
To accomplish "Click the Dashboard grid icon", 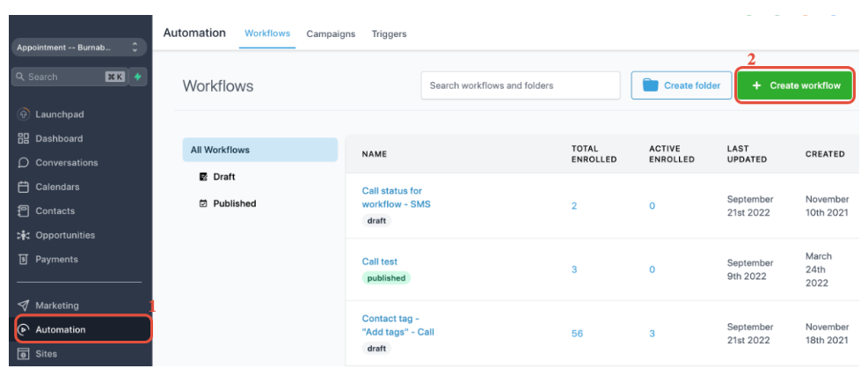I will pos(24,138).
